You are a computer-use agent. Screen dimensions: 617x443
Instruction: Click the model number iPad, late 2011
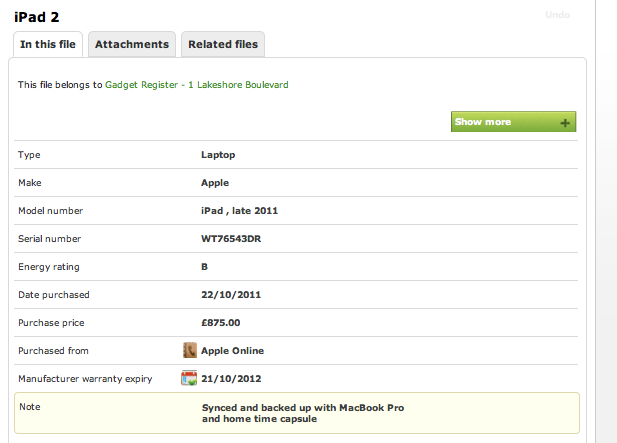239,211
